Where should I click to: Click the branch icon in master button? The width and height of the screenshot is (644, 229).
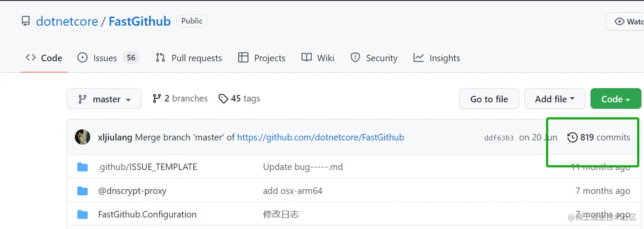pos(82,99)
